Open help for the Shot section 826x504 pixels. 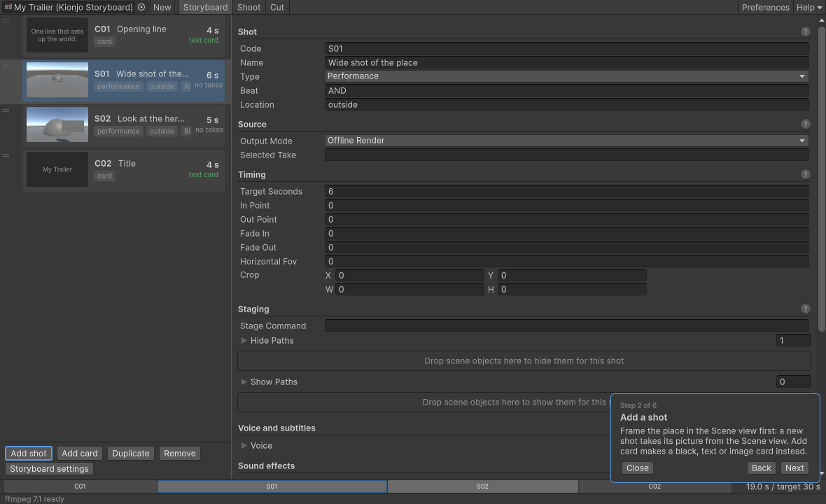805,31
